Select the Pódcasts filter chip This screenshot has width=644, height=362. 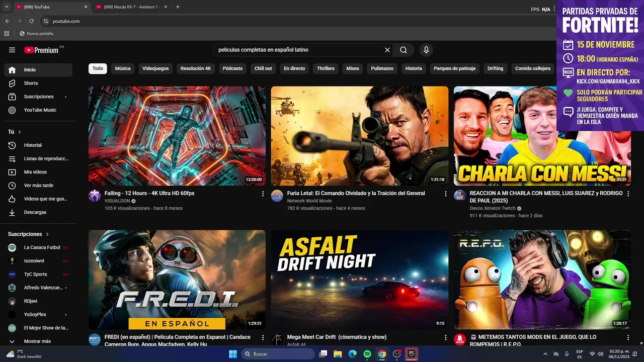tap(232, 68)
